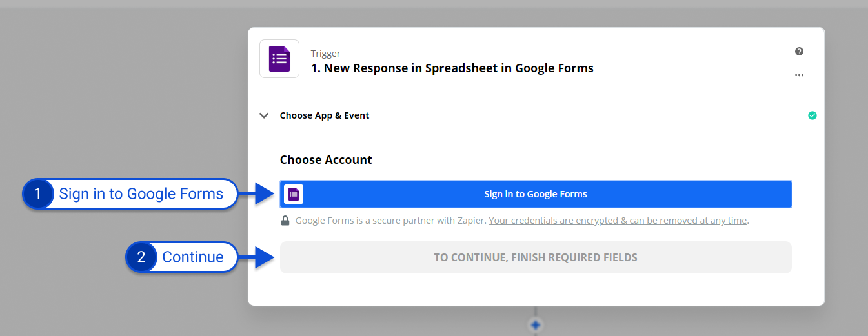Add a step with the plus icon
Image resolution: width=868 pixels, height=336 pixels.
[535, 325]
